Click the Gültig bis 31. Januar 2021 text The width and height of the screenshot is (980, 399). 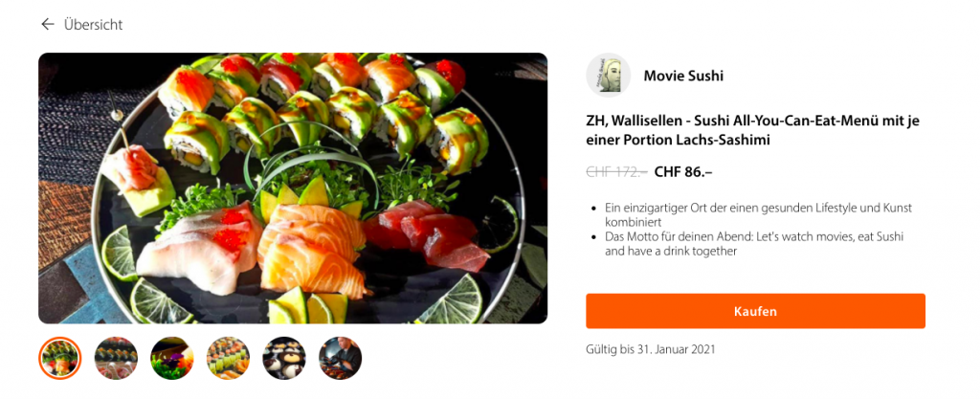pyautogui.click(x=650, y=349)
